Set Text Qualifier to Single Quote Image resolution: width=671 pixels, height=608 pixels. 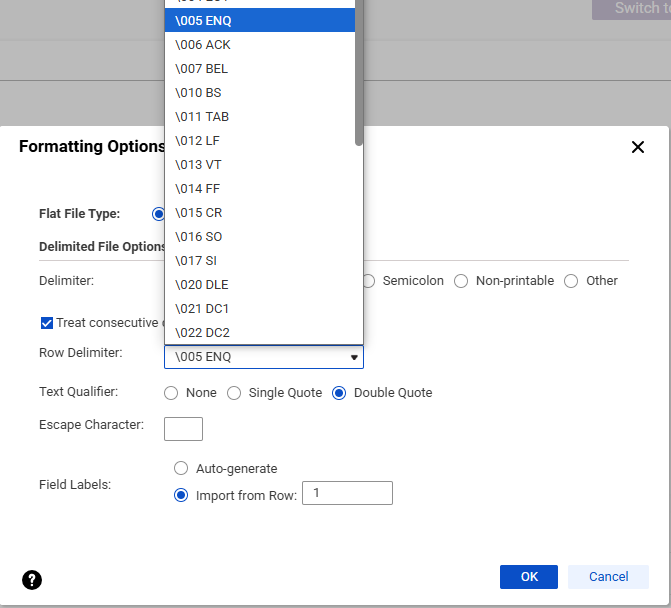(x=234, y=393)
